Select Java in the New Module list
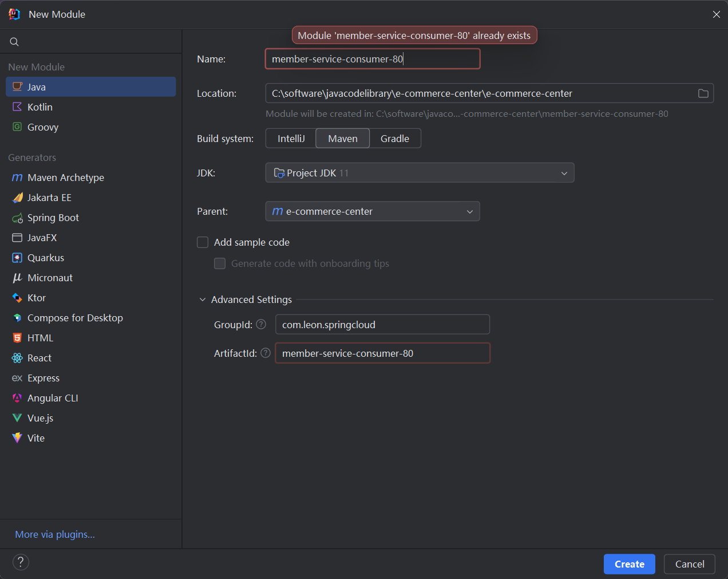Screen dimensions: 728x579 [x=37, y=87]
